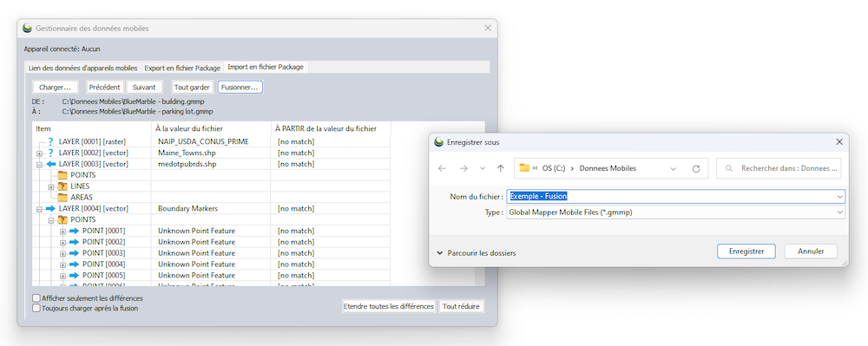
Task: Click the Tout garder button
Action: [192, 88]
